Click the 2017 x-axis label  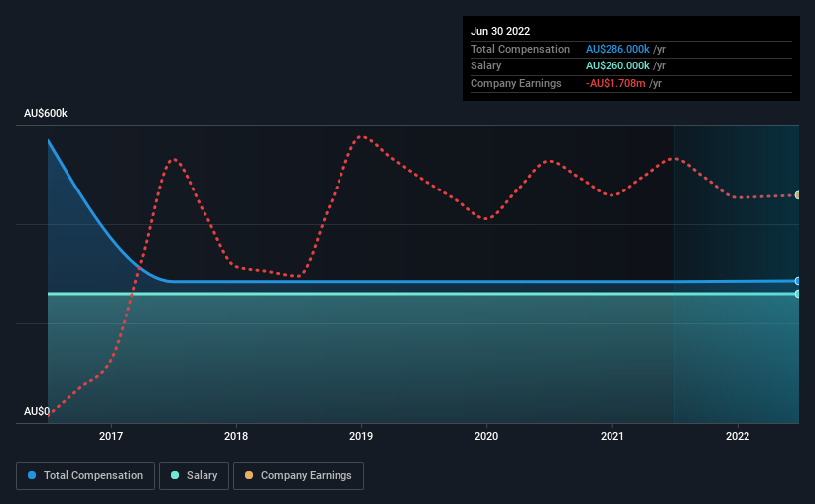pos(111,436)
